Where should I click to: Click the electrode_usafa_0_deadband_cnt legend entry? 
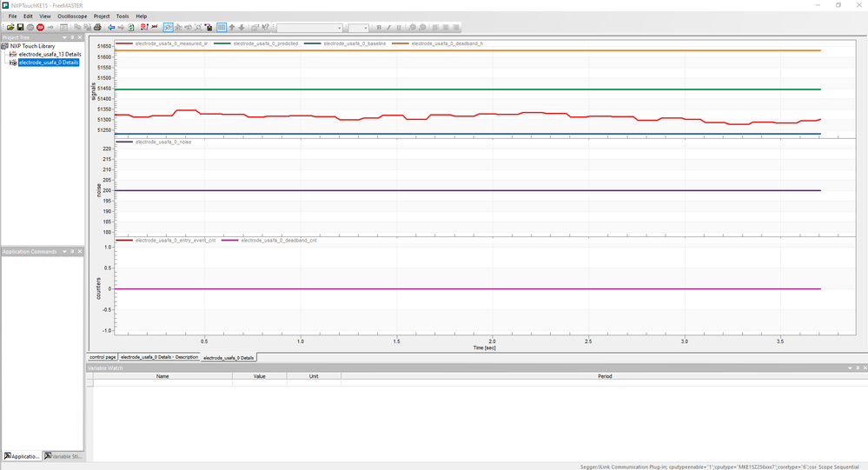tap(269, 241)
